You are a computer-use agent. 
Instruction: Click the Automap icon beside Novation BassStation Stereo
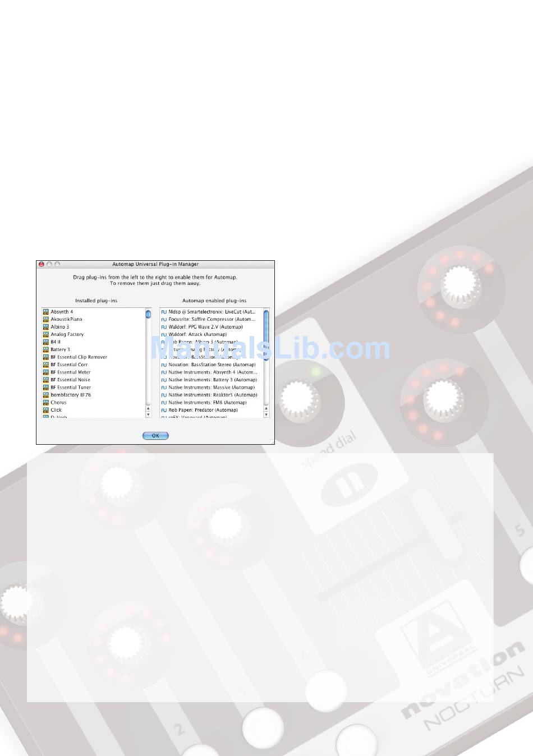pyautogui.click(x=164, y=365)
